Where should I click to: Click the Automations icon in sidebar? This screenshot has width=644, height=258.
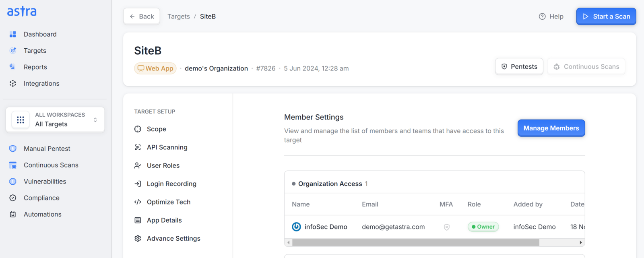tap(13, 215)
